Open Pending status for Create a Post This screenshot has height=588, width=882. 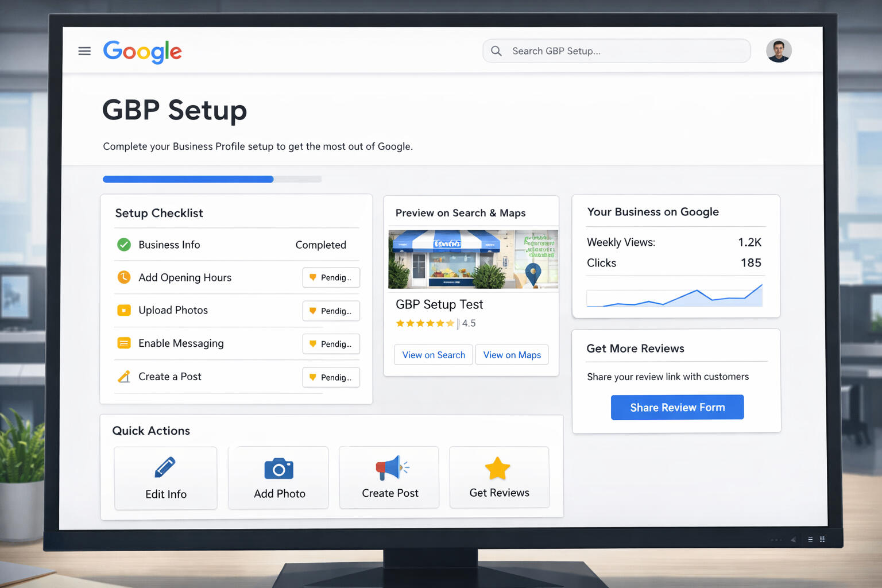331,377
